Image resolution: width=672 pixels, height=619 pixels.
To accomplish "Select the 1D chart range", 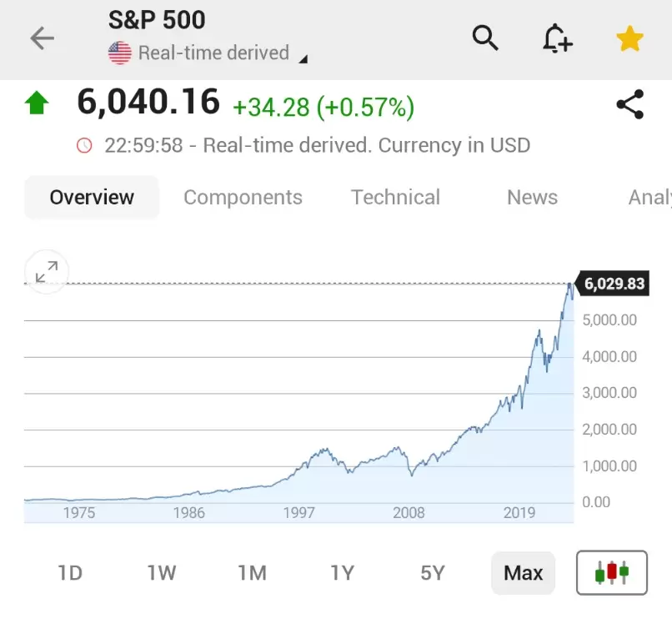I will (70, 573).
